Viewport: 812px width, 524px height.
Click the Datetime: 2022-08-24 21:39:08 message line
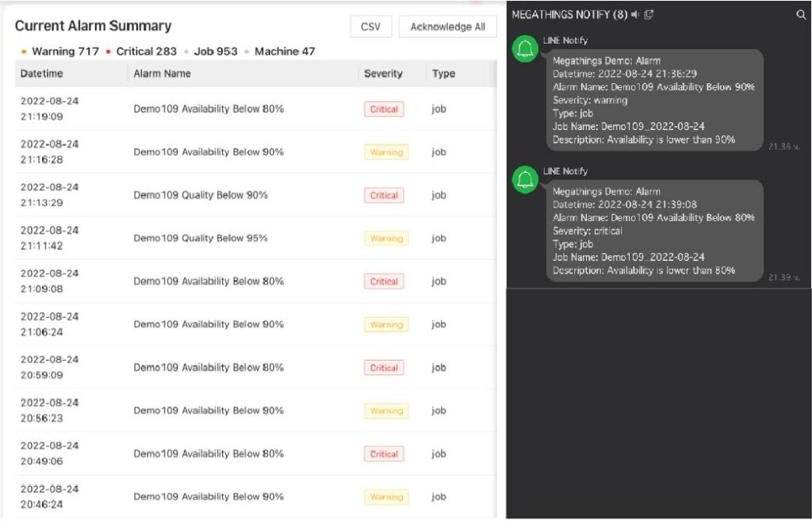(625, 205)
